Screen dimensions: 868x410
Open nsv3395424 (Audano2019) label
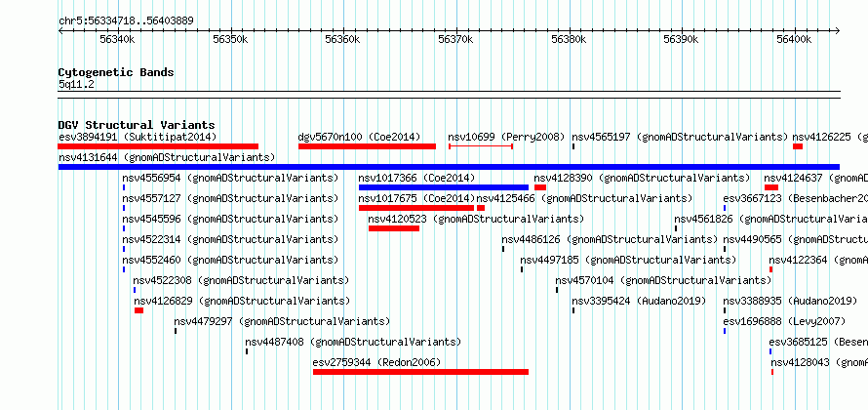tap(640, 301)
